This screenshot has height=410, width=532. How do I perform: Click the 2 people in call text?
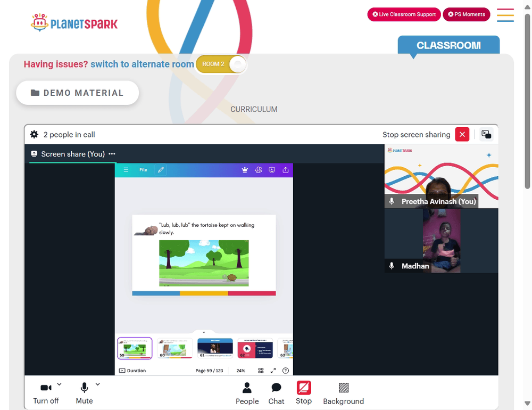click(69, 135)
